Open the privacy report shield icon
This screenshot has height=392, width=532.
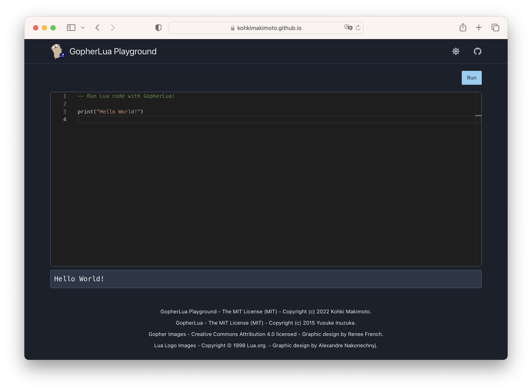click(158, 28)
